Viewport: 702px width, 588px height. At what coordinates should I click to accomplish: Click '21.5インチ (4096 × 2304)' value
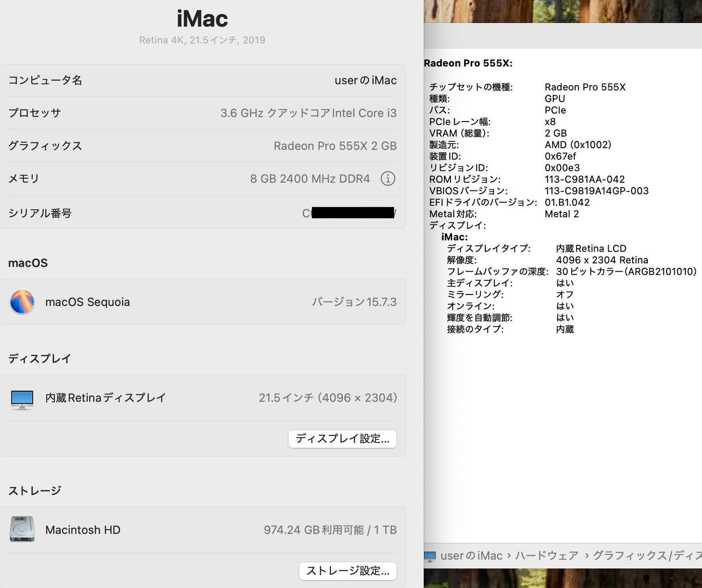pos(328,398)
